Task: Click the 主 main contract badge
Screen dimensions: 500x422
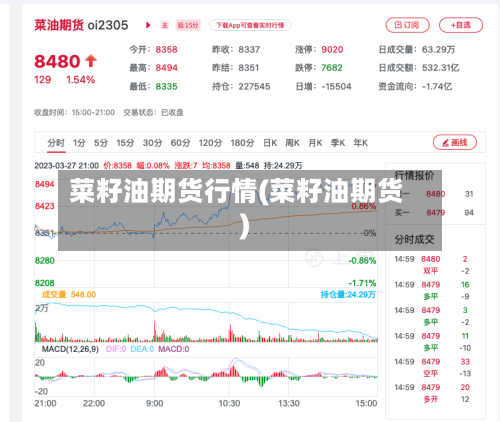Action: coord(165,25)
